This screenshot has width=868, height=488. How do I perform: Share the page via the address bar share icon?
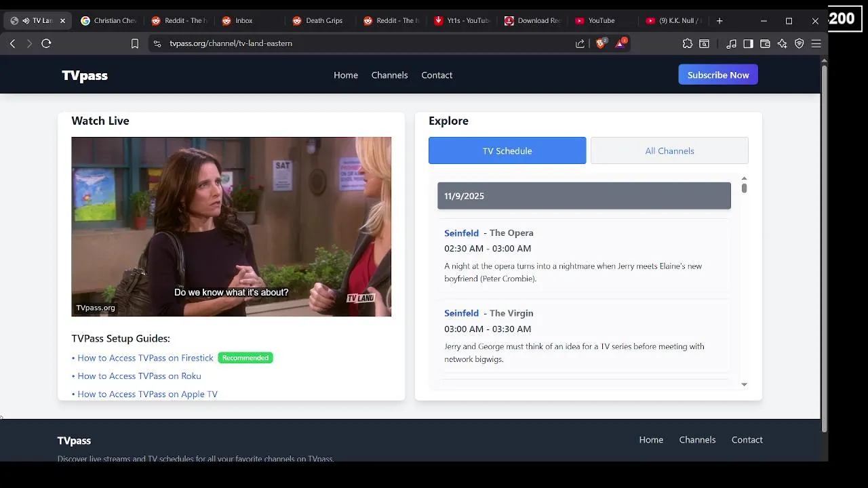580,43
